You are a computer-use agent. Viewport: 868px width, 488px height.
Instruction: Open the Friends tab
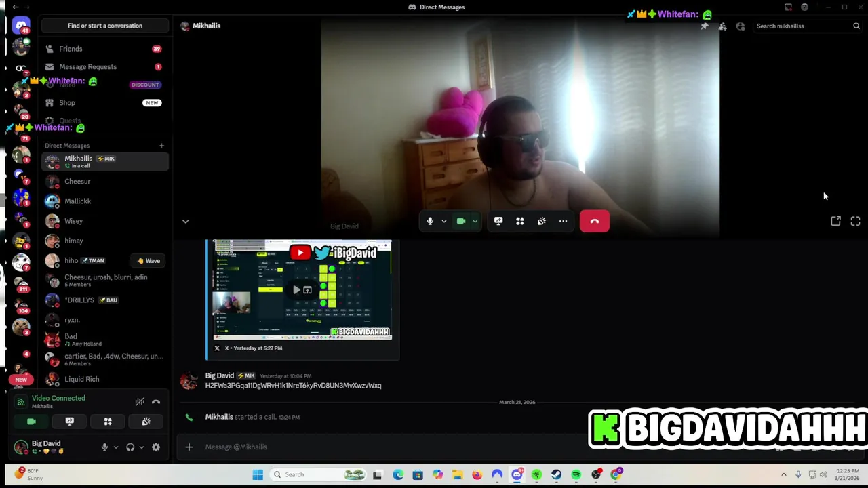point(105,49)
